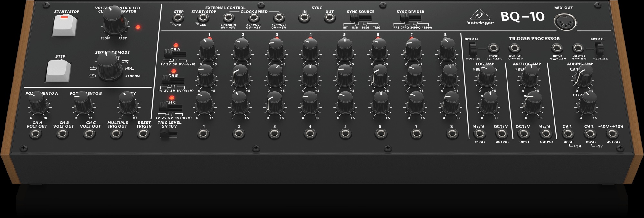Screen dimensions: 644x218
Task: Click the MIDI OUT DIN connector
Action: (x=565, y=23)
